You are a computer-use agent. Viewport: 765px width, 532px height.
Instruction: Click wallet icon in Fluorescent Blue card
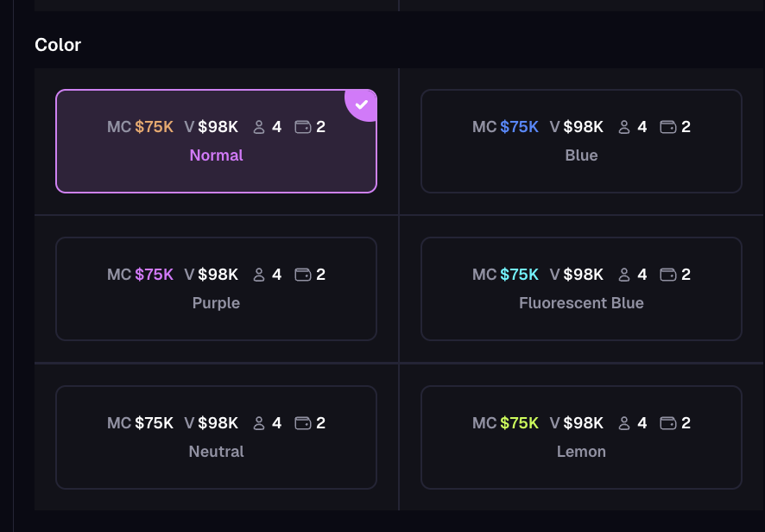tap(667, 275)
